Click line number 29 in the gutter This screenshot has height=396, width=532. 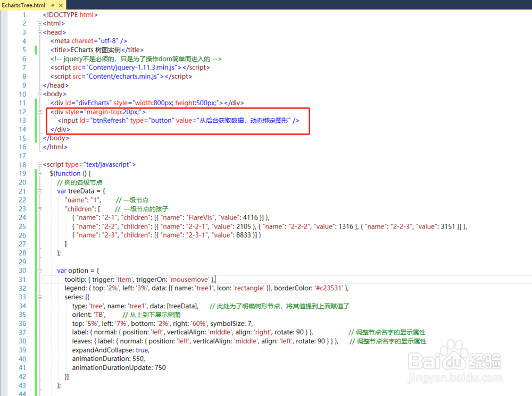[x=22, y=262]
